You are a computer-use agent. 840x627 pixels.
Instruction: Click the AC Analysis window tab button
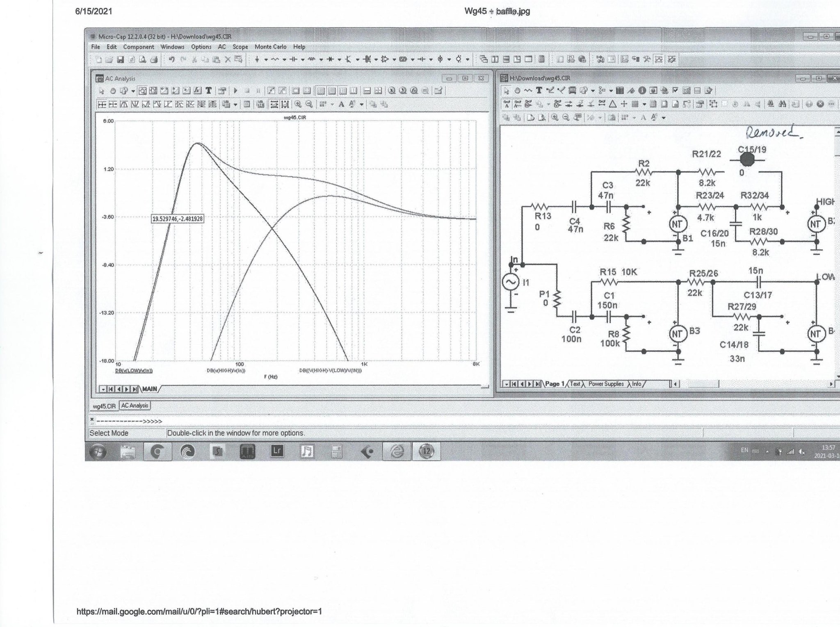(135, 406)
